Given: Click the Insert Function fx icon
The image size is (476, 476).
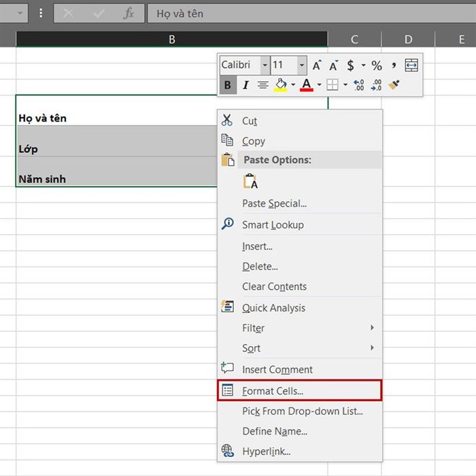Looking at the screenshot, I should click(129, 14).
